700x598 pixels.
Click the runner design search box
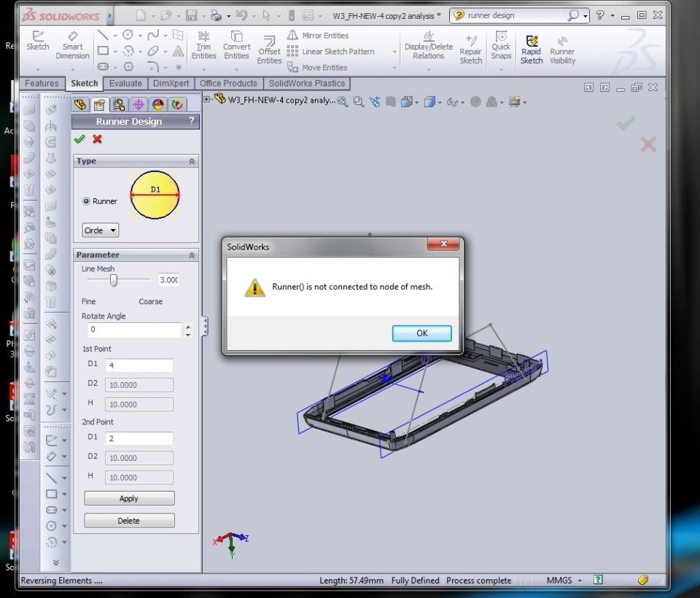516,15
